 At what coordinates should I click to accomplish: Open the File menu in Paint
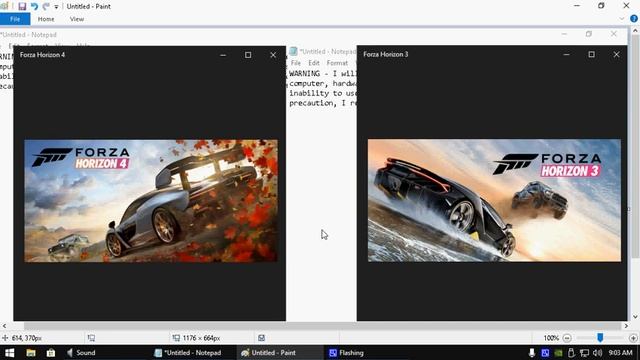pos(15,19)
